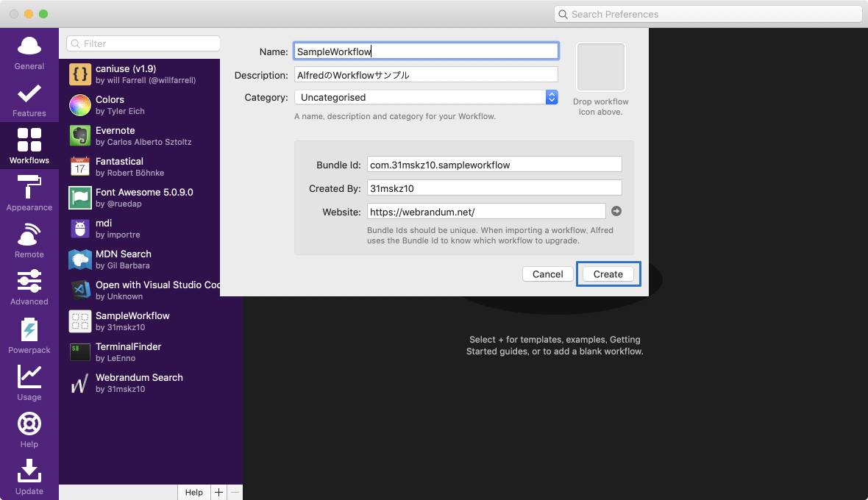
Task: Open the website link with the arrow button
Action: 616,211
